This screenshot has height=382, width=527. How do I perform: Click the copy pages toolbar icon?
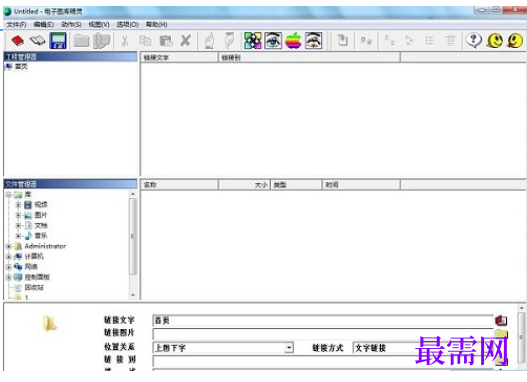coord(145,41)
